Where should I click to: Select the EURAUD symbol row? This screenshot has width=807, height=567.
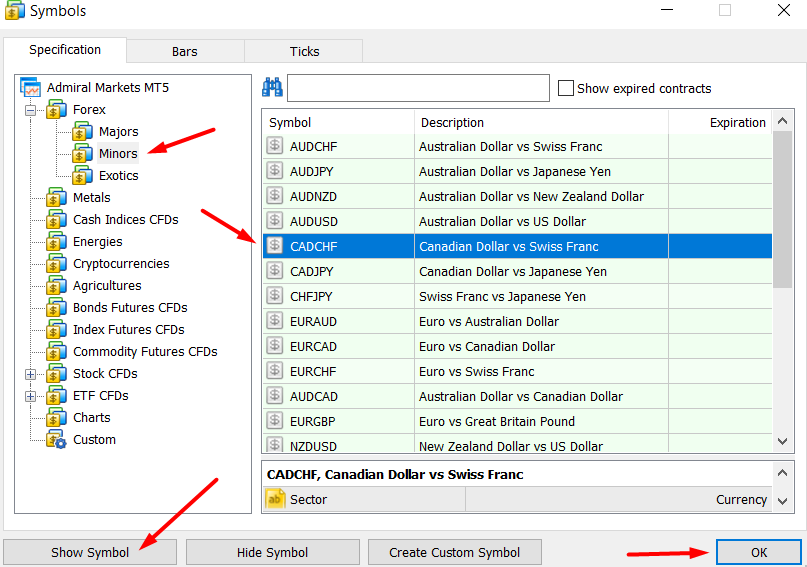click(x=517, y=321)
